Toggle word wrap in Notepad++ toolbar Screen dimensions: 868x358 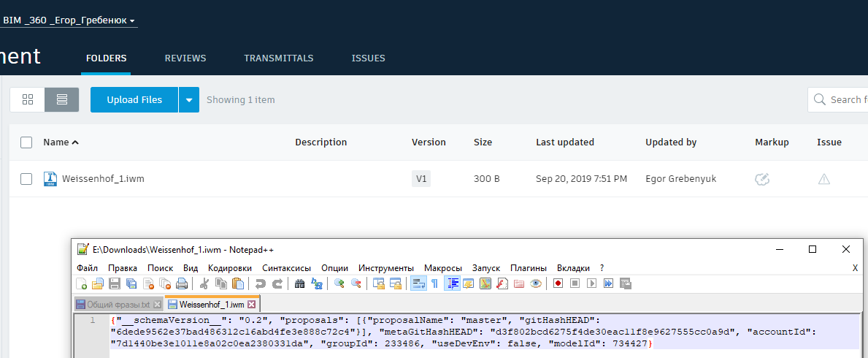[418, 283]
